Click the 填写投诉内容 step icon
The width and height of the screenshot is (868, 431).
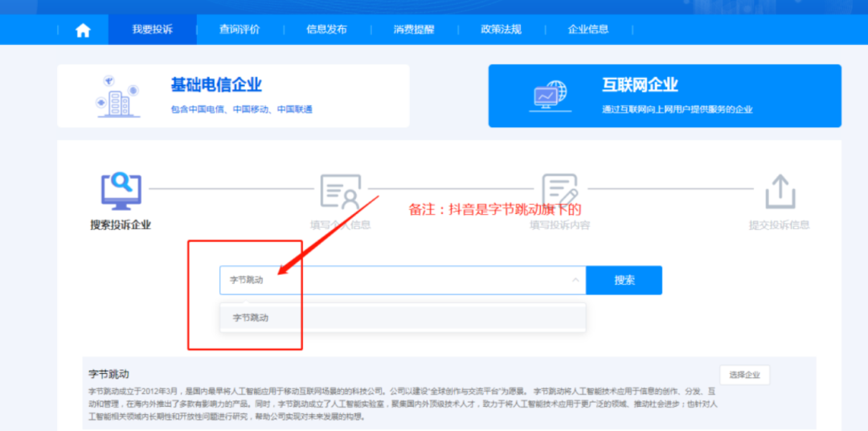pyautogui.click(x=559, y=191)
